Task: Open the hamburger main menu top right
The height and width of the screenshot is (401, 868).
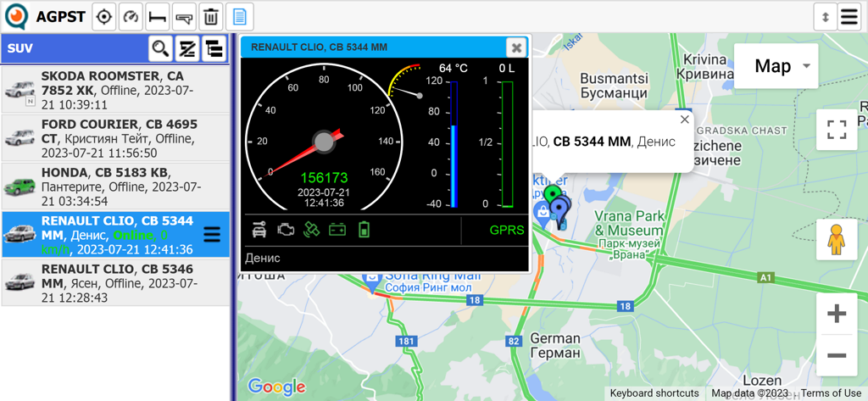Action: click(849, 17)
